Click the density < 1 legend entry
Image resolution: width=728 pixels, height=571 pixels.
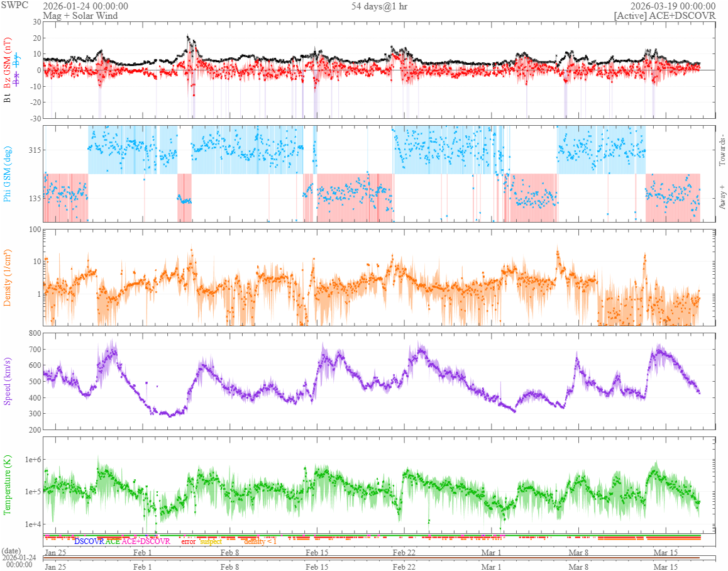click(x=260, y=541)
